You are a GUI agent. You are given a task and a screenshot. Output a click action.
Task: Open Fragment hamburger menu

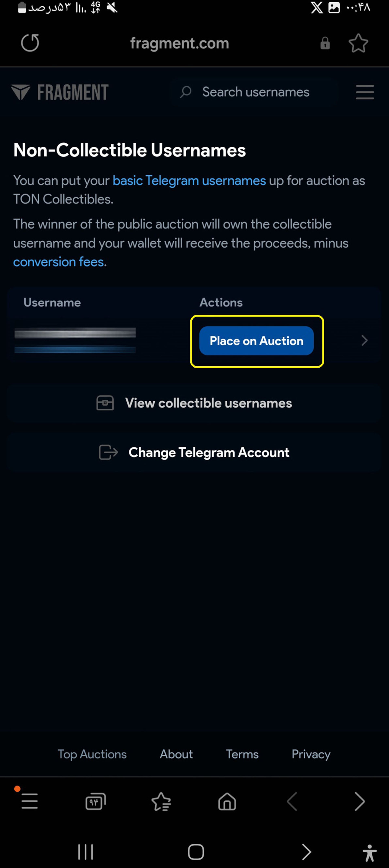coord(365,92)
